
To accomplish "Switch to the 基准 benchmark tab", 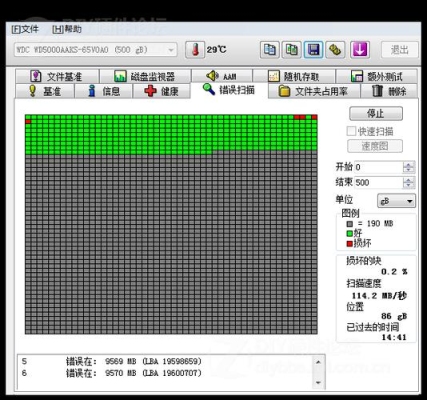I will point(45,91).
